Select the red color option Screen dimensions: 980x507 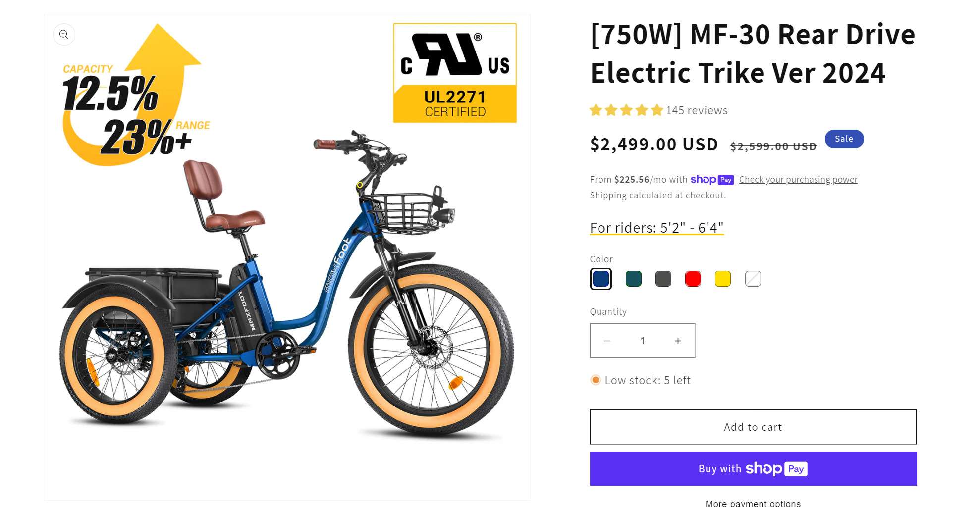[693, 279]
